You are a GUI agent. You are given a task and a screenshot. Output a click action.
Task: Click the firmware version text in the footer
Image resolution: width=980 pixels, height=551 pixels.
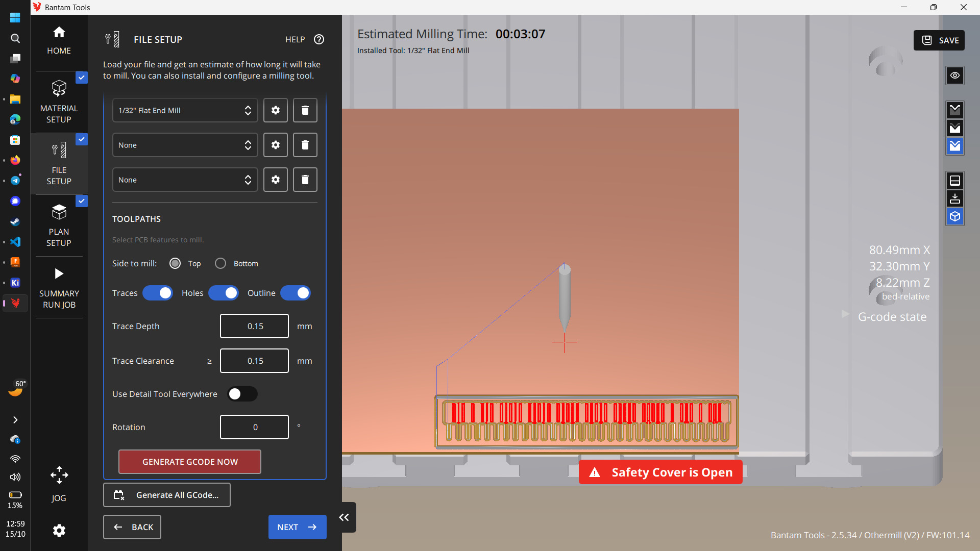click(x=870, y=535)
